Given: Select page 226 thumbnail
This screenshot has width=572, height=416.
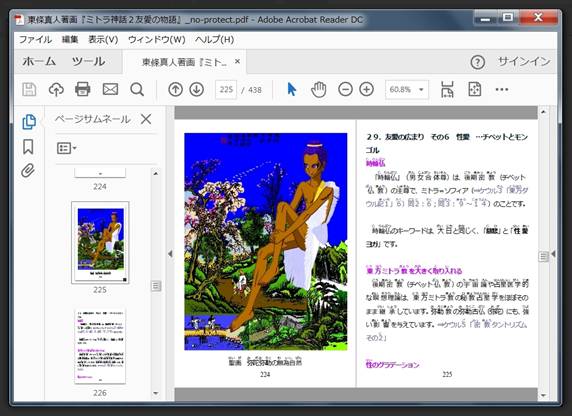Looking at the screenshot, I should tap(100, 346).
